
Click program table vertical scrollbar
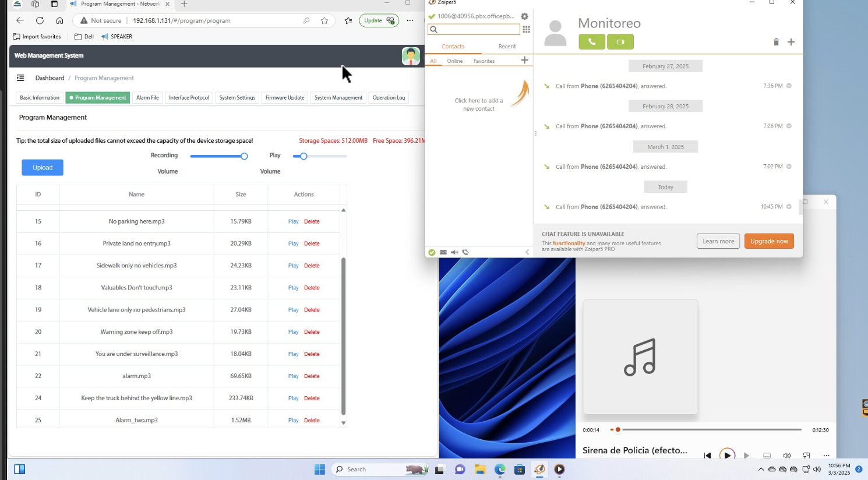[343, 336]
